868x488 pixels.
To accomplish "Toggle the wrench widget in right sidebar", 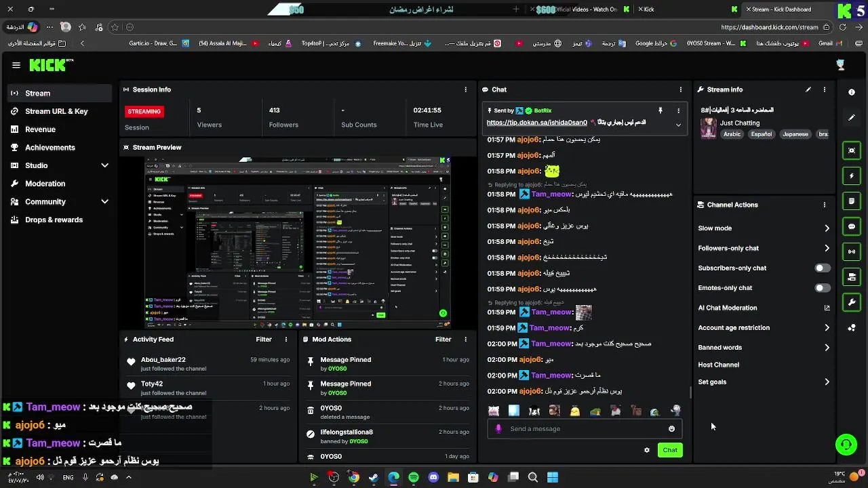I will pos(852,302).
